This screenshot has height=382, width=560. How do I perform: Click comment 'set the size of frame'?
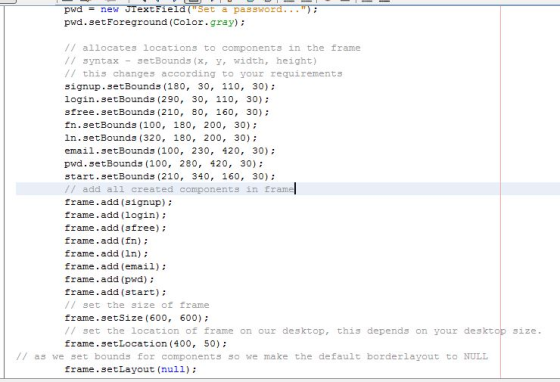click(x=137, y=305)
